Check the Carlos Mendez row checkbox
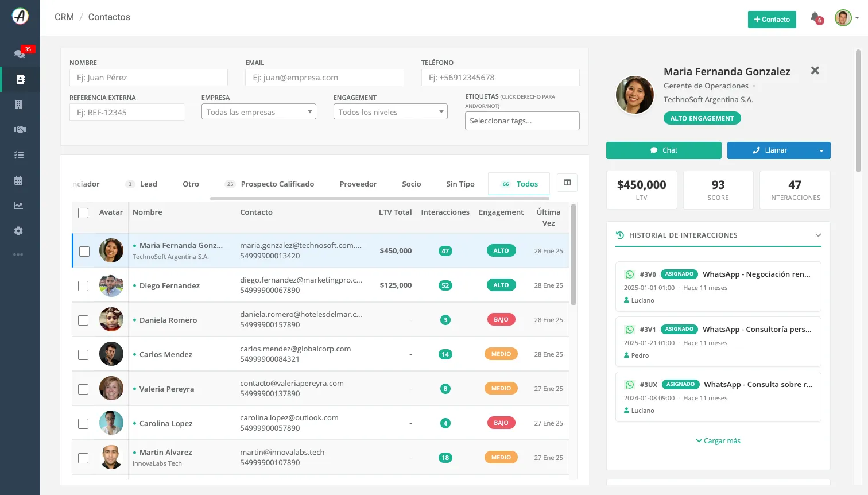 click(x=83, y=355)
